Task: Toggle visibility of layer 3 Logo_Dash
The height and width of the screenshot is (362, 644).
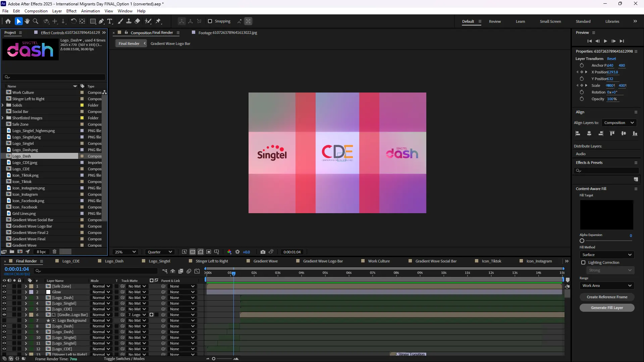Action: [x=4, y=298]
